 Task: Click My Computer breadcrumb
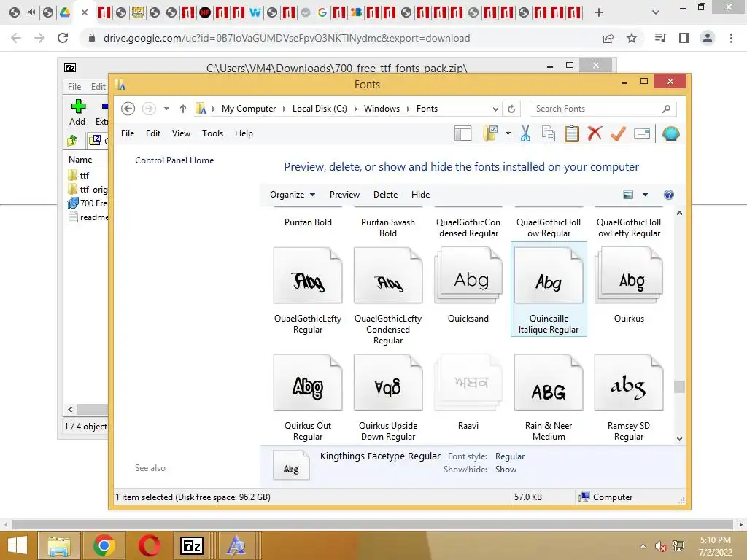point(249,109)
